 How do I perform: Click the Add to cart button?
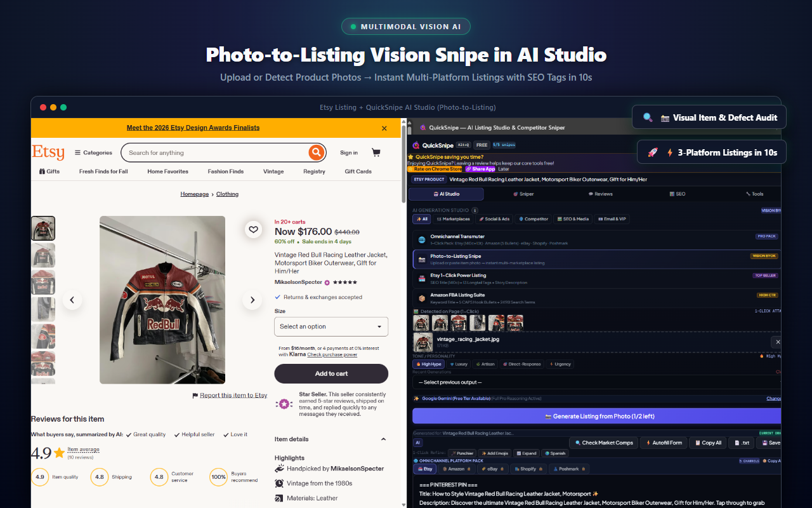(x=331, y=373)
